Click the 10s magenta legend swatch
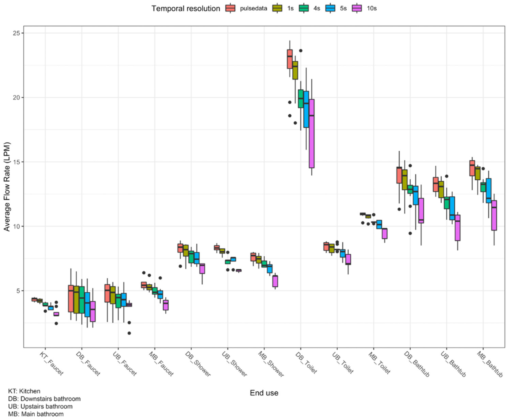 [x=357, y=8]
